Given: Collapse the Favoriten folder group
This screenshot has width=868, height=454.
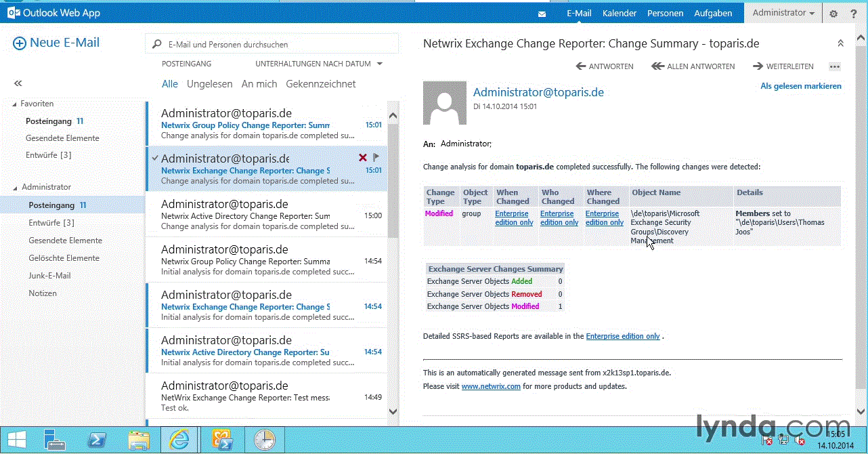Looking at the screenshot, I should [14, 104].
